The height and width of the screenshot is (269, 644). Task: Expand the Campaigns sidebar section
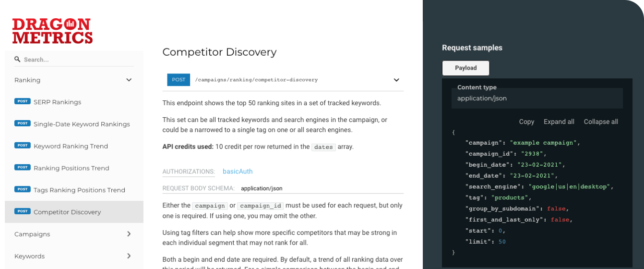pos(129,234)
